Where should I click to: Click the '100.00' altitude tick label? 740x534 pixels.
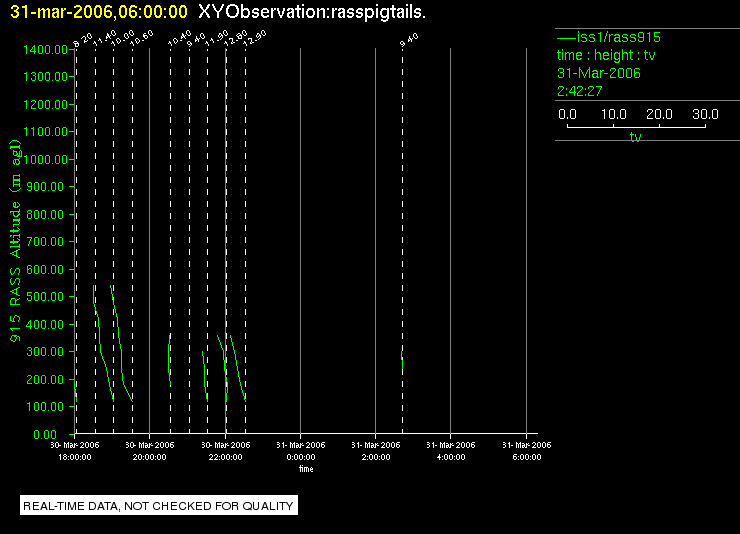coord(45,407)
